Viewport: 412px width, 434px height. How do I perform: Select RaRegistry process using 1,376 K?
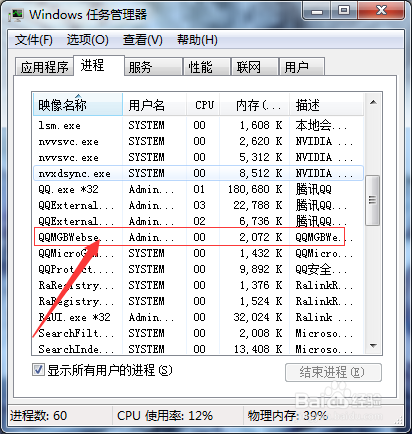pos(198,285)
